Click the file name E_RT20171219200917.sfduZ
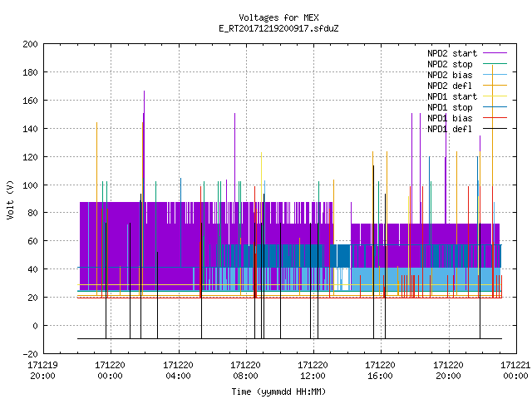Viewport: 532px width, 399px height. pos(278,28)
